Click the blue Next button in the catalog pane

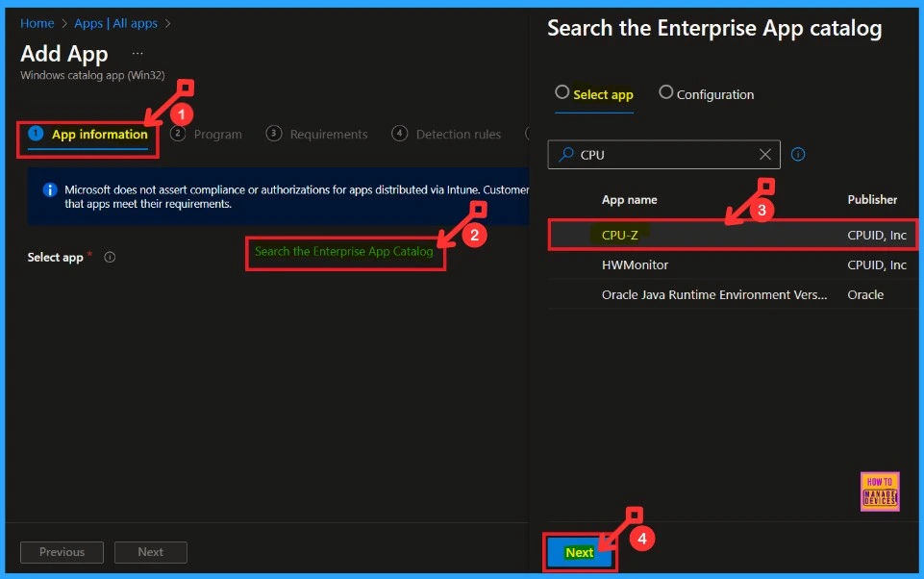(x=579, y=552)
